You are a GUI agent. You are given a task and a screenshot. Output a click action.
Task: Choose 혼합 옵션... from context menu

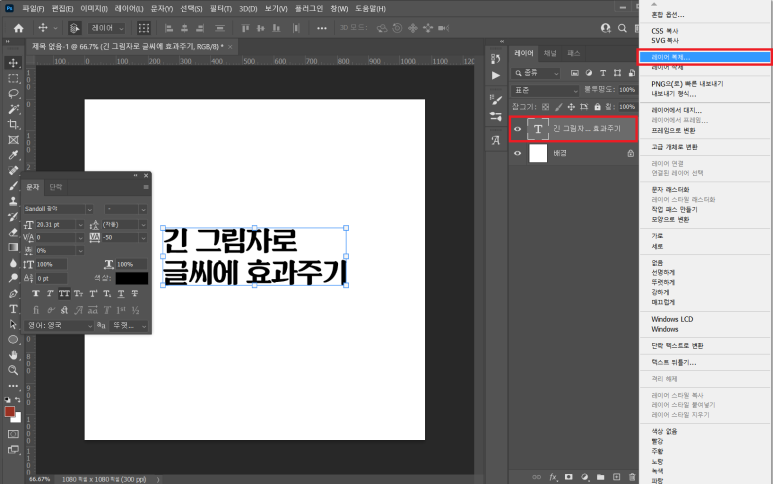coord(668,15)
